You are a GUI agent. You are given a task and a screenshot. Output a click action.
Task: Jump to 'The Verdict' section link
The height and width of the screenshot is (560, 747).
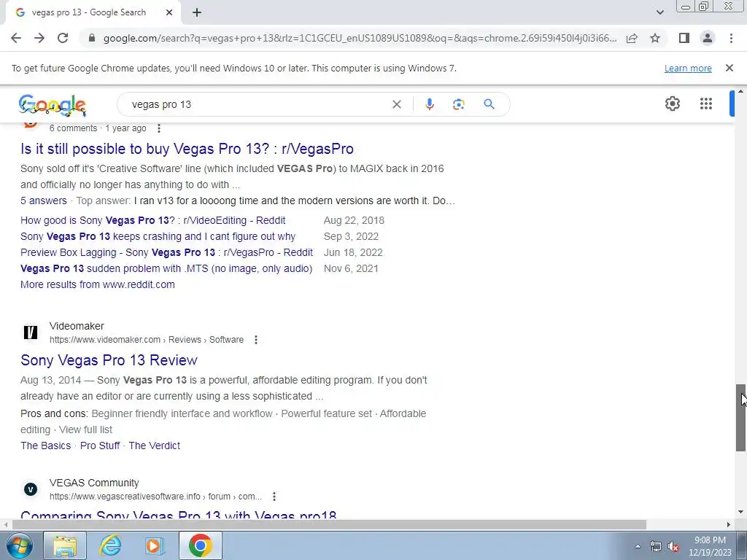(x=155, y=446)
